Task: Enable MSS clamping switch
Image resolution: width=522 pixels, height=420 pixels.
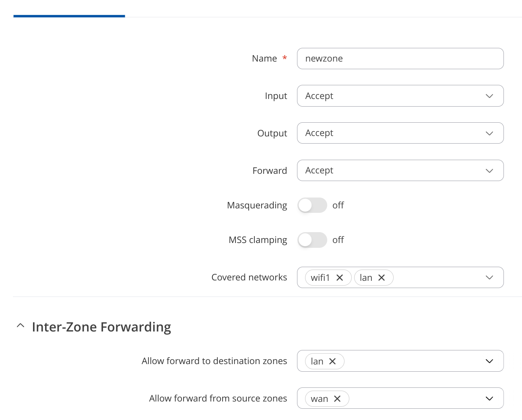Action: point(312,240)
